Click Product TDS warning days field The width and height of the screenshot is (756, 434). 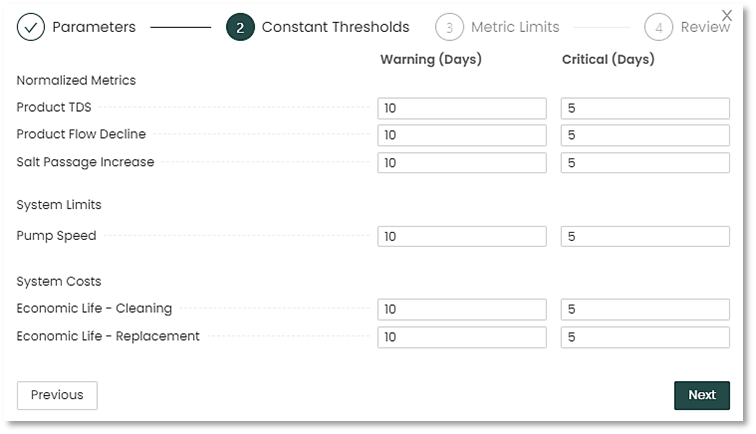click(462, 108)
